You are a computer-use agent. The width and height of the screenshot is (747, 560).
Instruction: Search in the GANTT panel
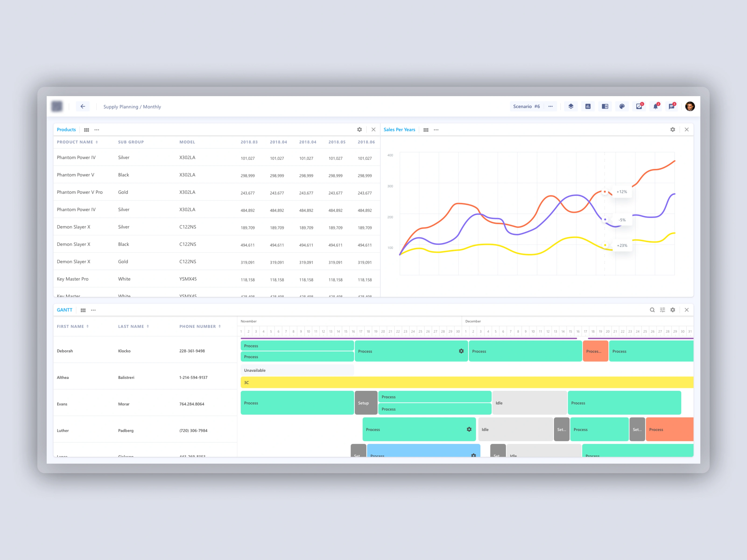(652, 310)
